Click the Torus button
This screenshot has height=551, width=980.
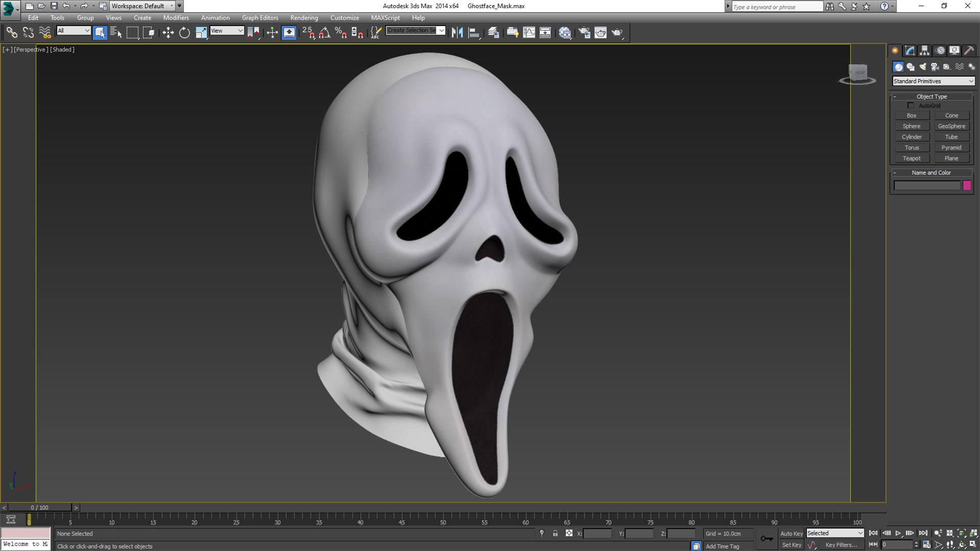(x=912, y=147)
